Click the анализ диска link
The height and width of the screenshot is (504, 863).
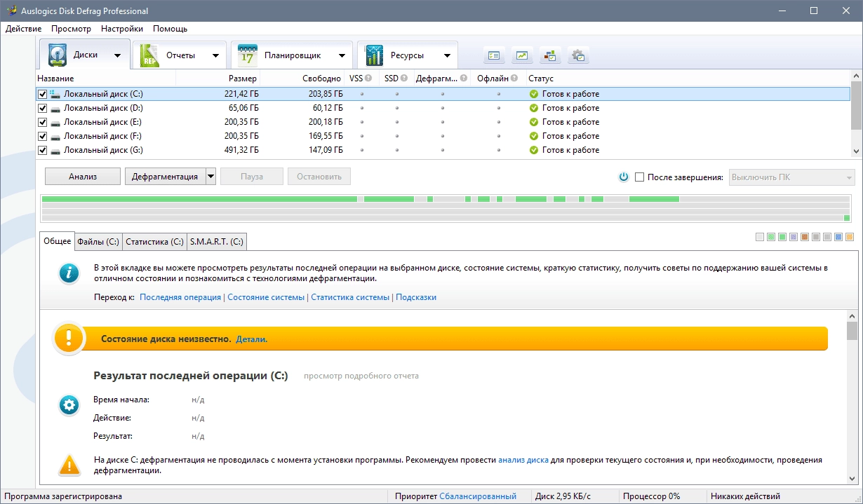point(523,460)
